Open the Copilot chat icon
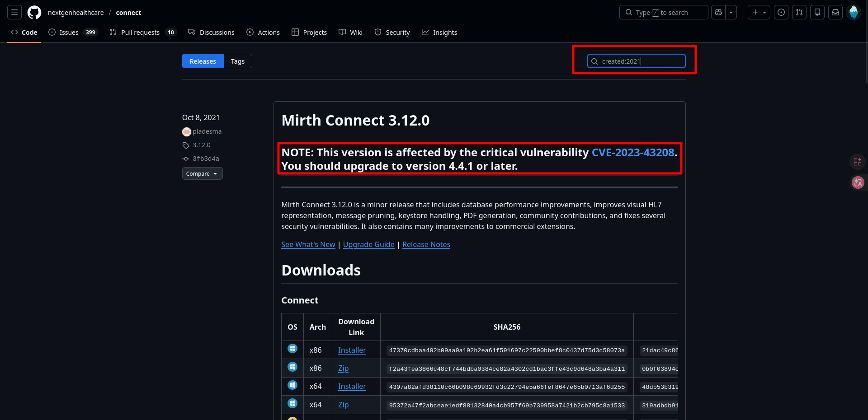The image size is (868, 420). click(718, 12)
